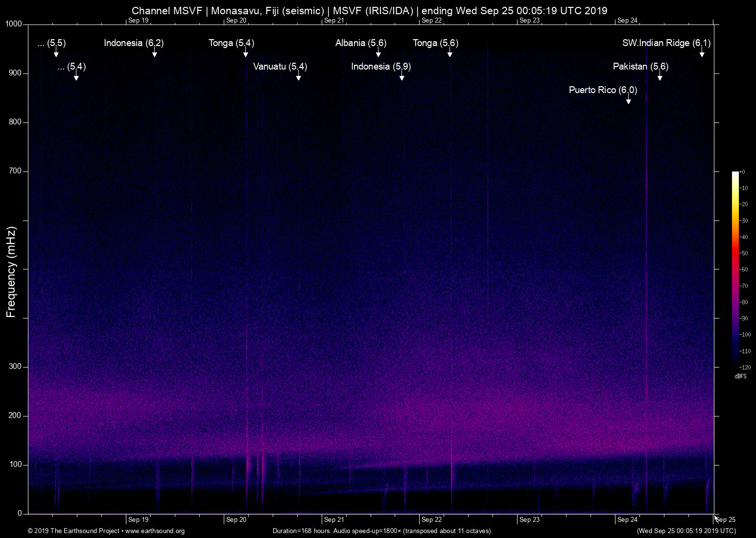Open the www.earthsound.org link in the footer
This screenshot has height=538, width=756.
point(155,531)
